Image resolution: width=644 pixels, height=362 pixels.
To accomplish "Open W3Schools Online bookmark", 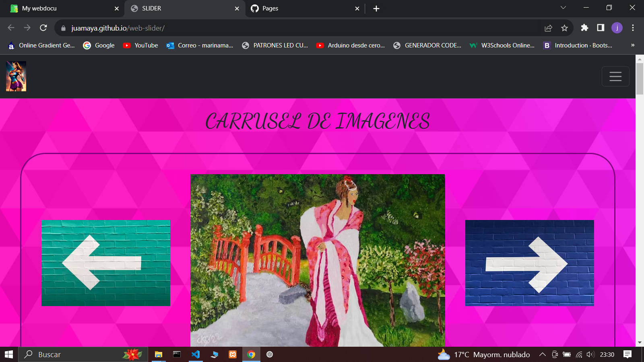I will (502, 45).
